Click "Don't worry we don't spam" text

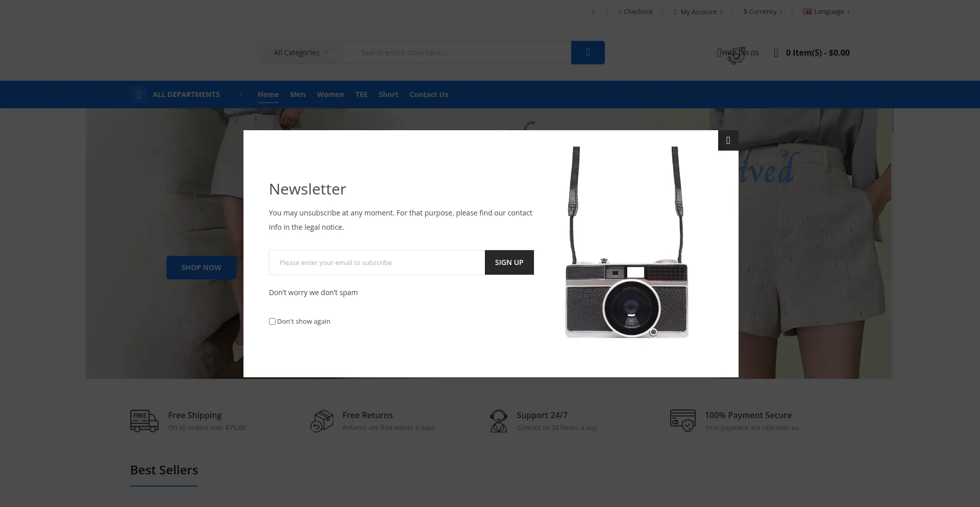click(x=313, y=293)
